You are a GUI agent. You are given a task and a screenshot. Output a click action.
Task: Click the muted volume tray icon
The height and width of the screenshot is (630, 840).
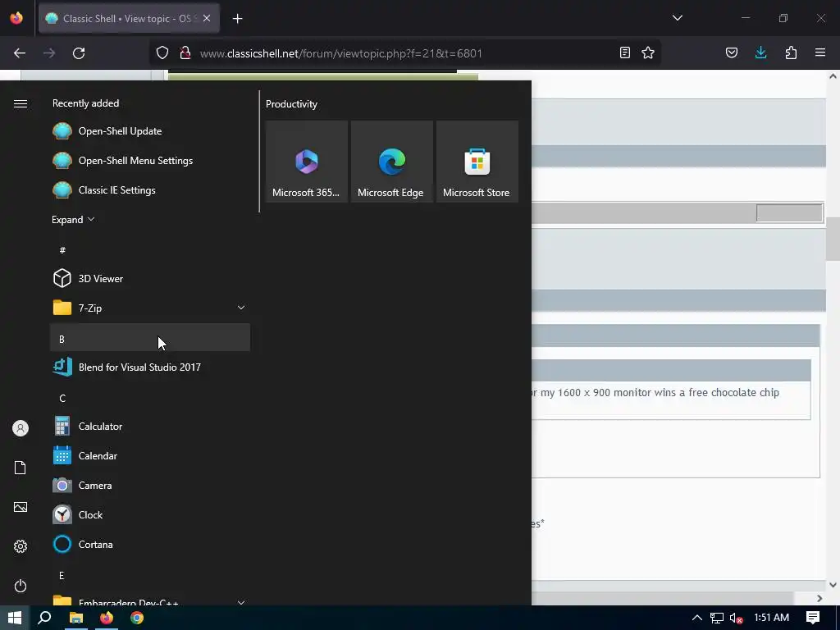point(737,618)
